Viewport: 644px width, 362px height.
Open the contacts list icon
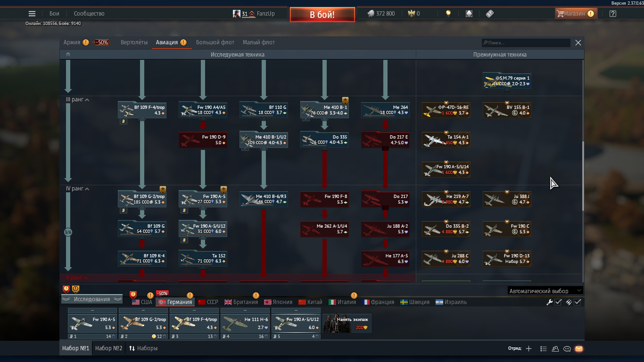[543, 349]
